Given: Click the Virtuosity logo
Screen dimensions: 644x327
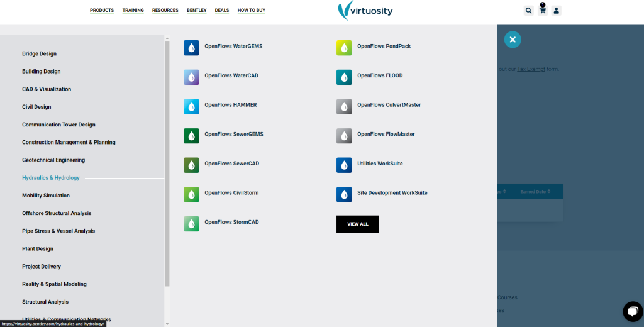Looking at the screenshot, I should [x=365, y=11].
